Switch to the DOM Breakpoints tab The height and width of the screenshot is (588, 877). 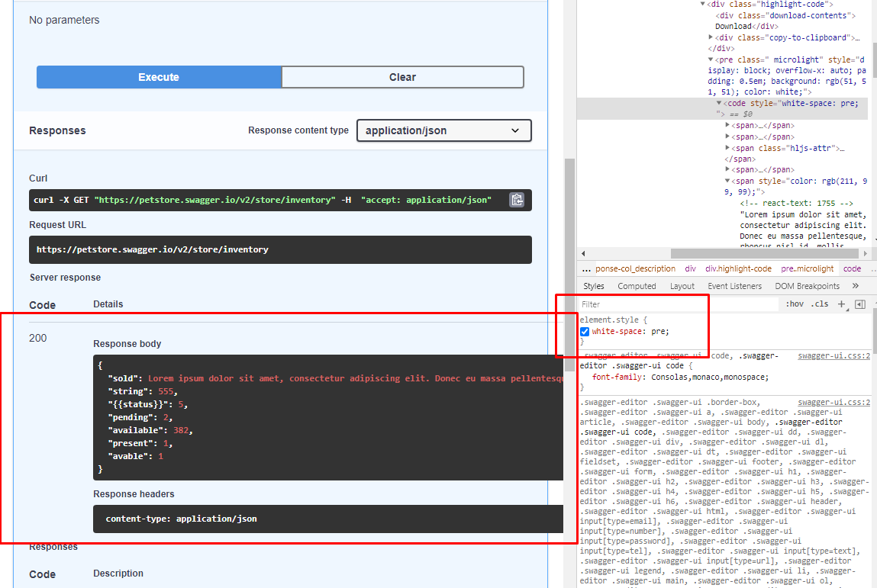[x=807, y=286]
